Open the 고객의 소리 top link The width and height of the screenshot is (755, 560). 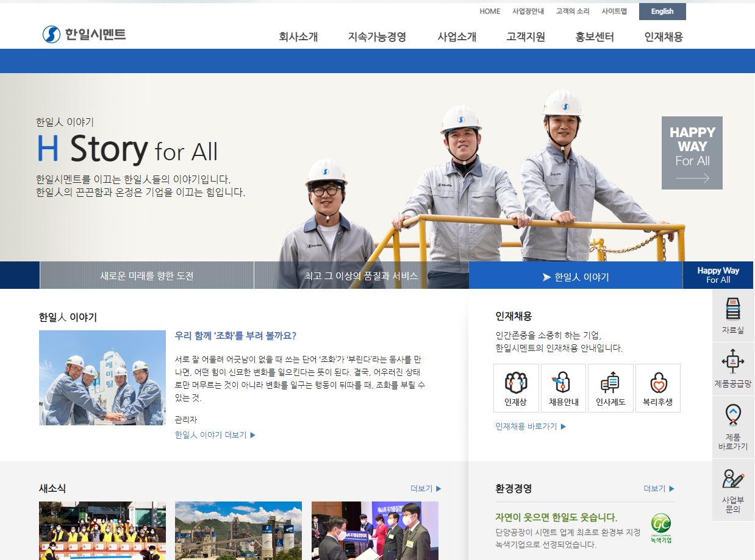pos(573,12)
